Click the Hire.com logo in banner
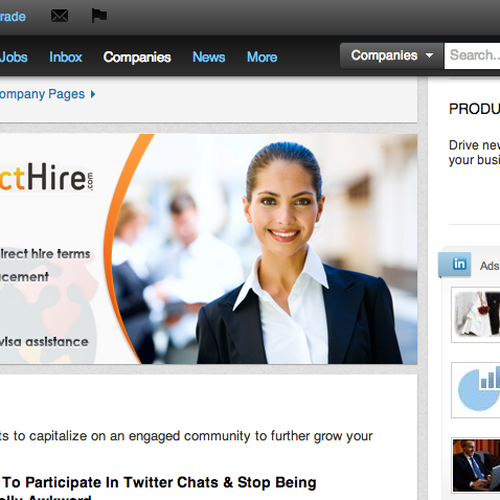This screenshot has height=500, width=500. 47,177
